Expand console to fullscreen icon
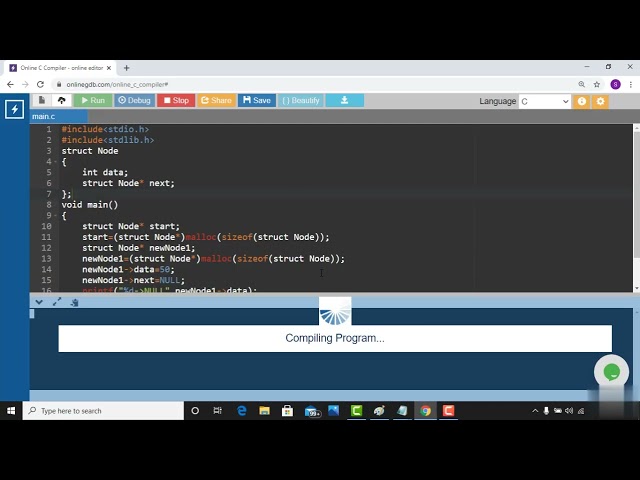The image size is (640, 480). coord(57,302)
